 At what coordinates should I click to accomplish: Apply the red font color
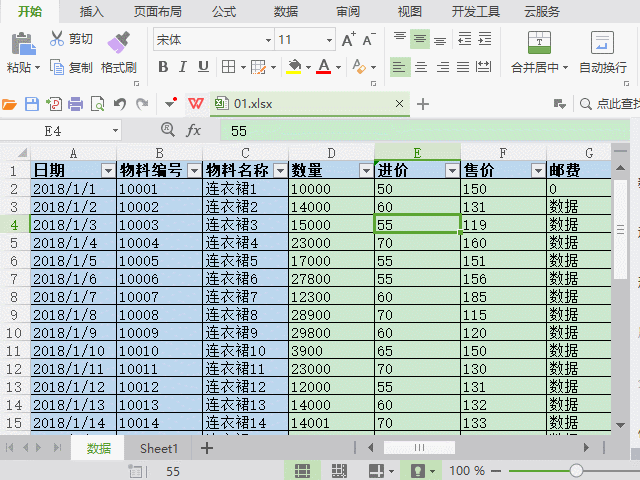[324, 67]
